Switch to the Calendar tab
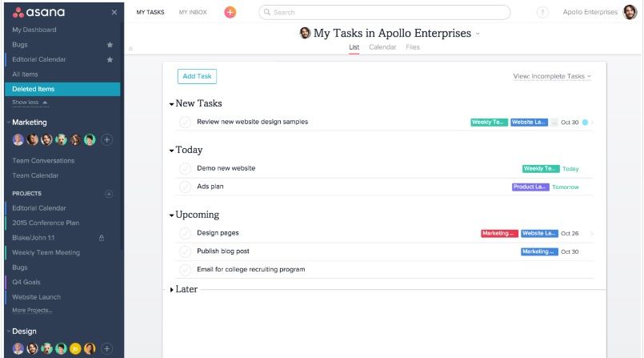The width and height of the screenshot is (644, 358). [382, 47]
